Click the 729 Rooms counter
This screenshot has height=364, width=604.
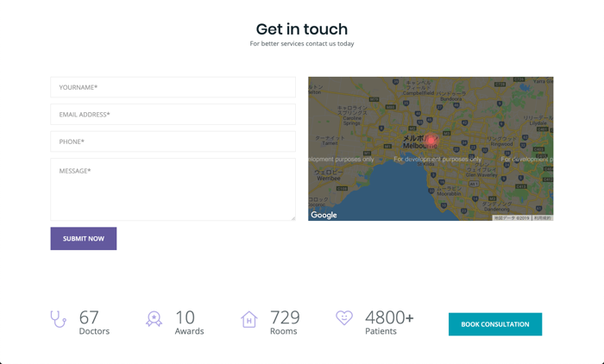[285, 323]
